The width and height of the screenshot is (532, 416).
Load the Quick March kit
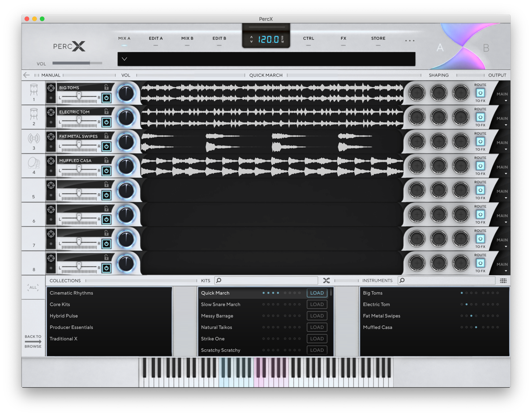(317, 293)
